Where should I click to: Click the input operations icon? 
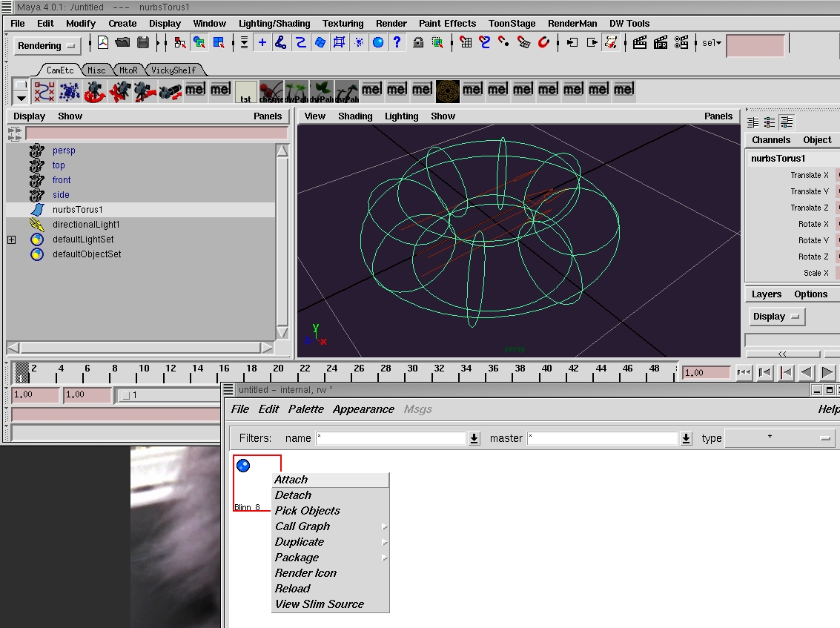[572, 43]
